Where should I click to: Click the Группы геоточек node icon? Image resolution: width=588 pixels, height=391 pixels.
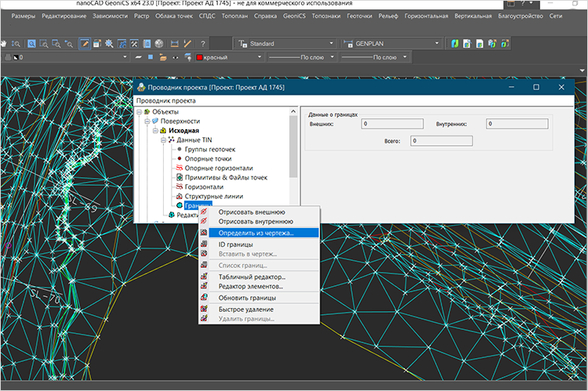coord(180,149)
